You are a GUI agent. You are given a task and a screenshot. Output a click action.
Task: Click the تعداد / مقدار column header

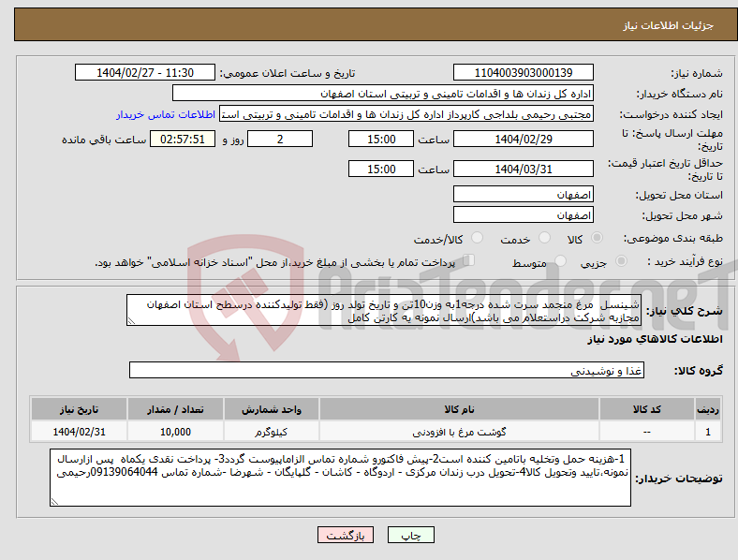coord(175,409)
